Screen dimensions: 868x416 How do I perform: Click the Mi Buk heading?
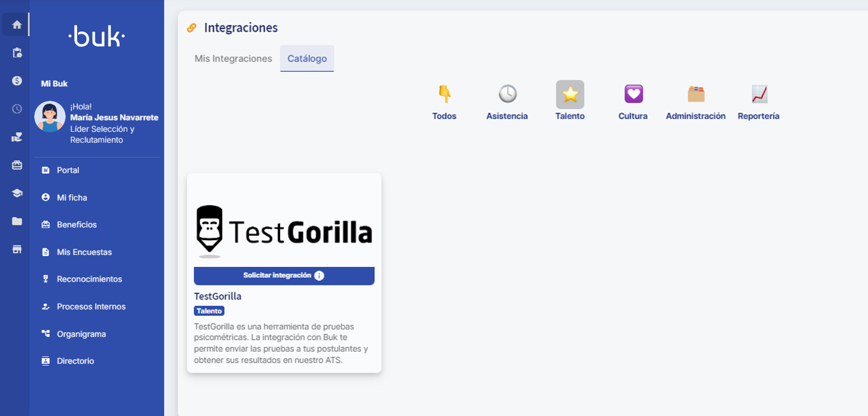click(54, 83)
